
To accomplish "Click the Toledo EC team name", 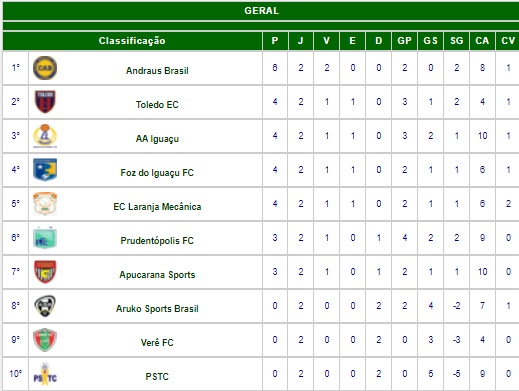I will 157,105.
